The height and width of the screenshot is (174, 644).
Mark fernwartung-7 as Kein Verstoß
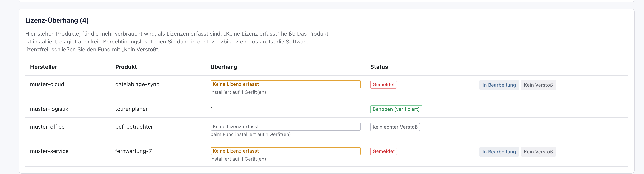[x=538, y=152]
